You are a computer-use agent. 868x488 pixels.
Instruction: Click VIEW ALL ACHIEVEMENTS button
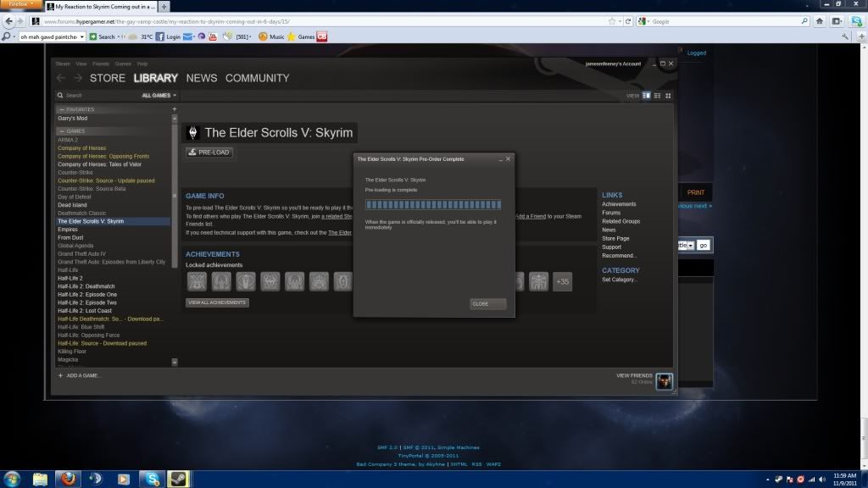(217, 302)
